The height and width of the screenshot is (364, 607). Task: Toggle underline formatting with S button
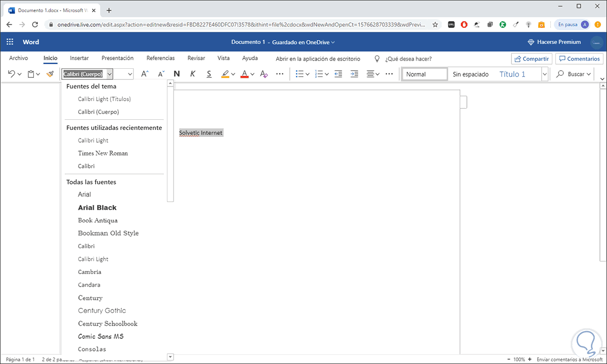click(209, 74)
